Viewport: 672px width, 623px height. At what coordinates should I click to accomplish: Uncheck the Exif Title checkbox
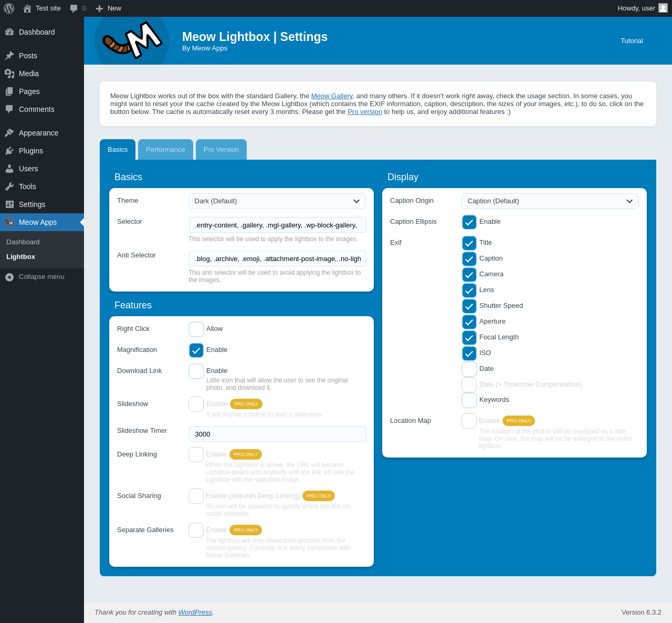click(x=469, y=243)
